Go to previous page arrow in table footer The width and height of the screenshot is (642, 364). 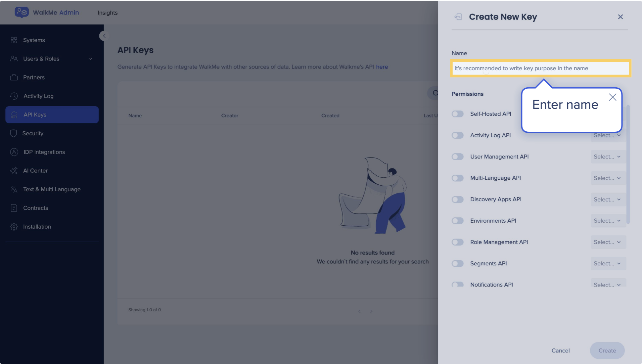[359, 311]
